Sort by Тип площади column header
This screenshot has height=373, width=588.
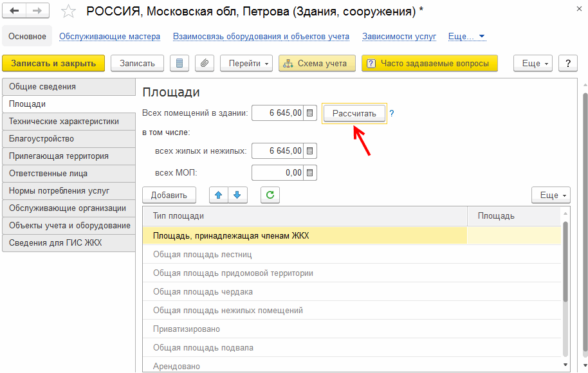[x=305, y=216]
